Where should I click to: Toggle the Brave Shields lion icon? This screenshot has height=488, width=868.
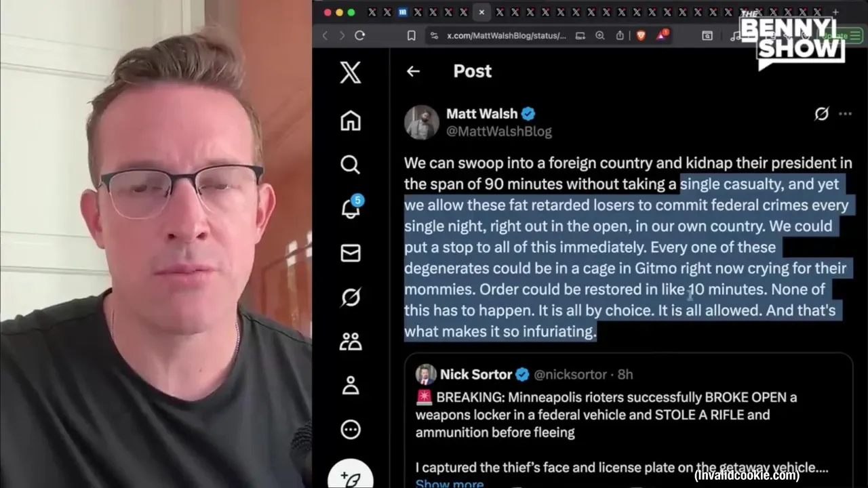tap(641, 36)
